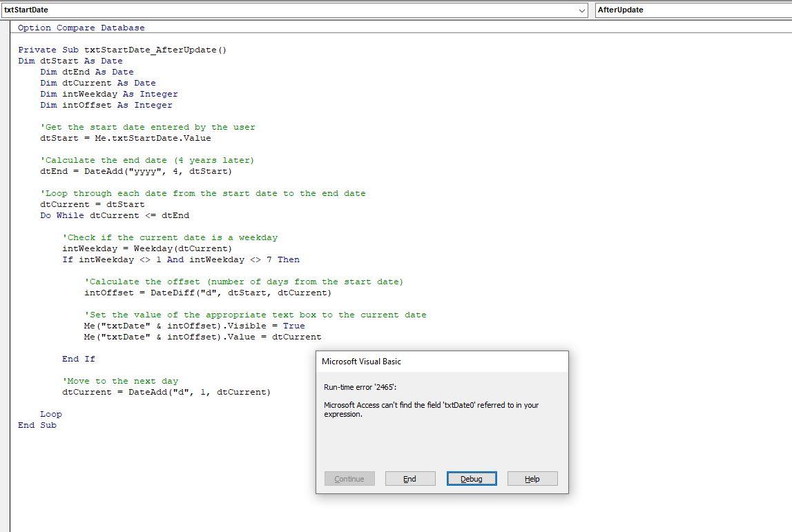Click the Debug button in the error dialog
This screenshot has height=532, width=792.
(471, 478)
